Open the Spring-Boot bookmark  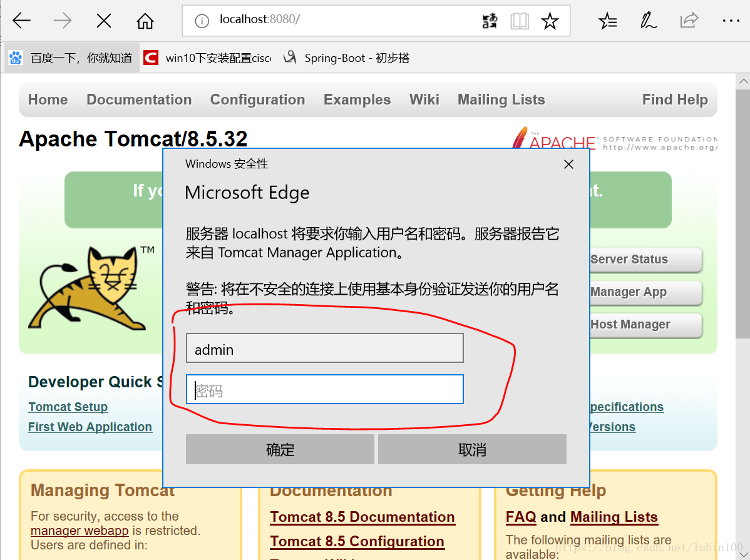coord(347,58)
